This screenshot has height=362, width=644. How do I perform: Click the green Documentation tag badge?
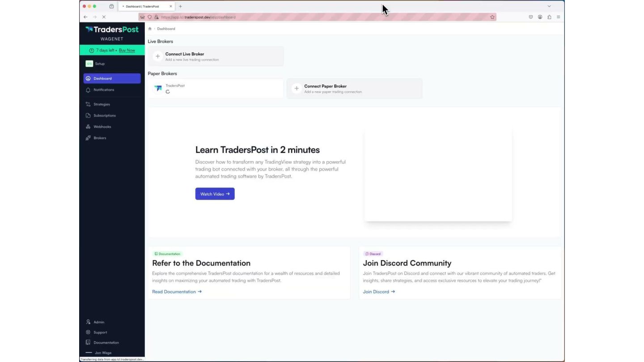167,254
